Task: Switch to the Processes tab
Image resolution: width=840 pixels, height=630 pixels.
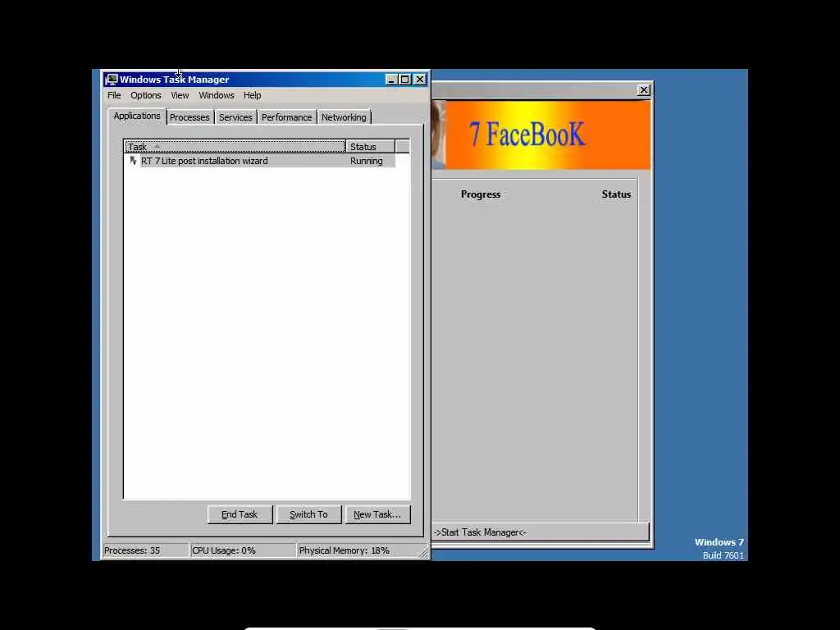Action: coord(189,117)
